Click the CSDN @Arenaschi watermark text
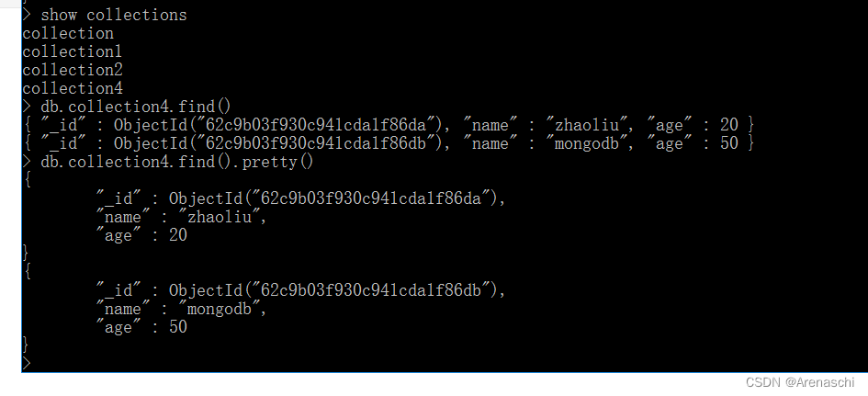Viewport: 868px width, 396px height. (800, 382)
